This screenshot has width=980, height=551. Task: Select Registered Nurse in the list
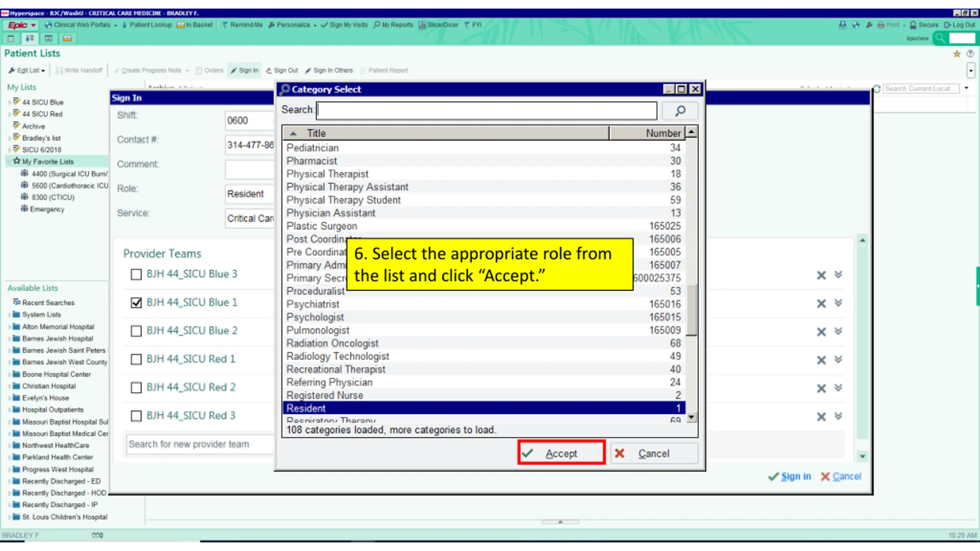point(484,395)
